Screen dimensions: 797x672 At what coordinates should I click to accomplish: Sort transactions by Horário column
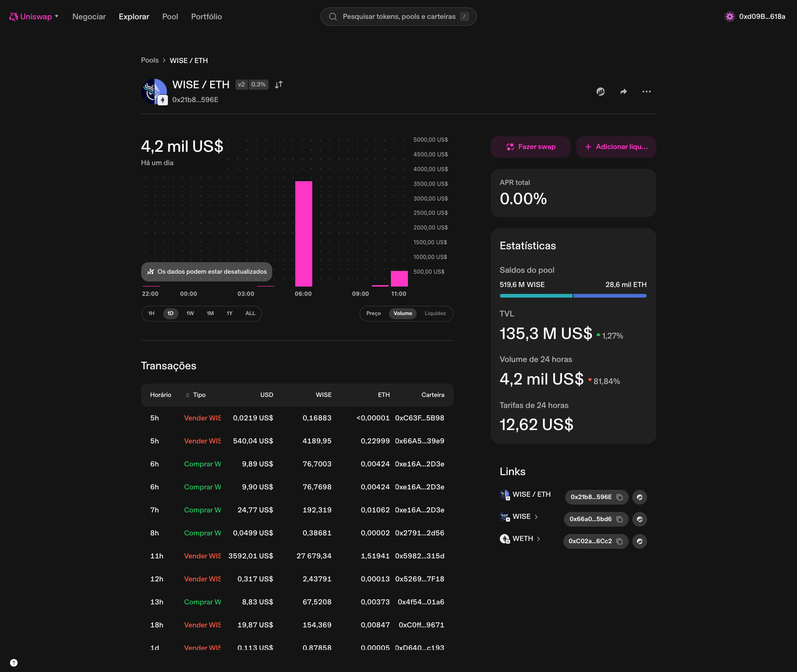[x=161, y=395]
